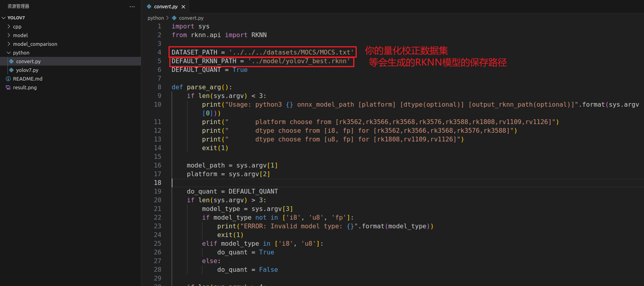The width and height of the screenshot is (644, 286).
Task: Select convert.py breadcrumb segment
Action: pos(191,18)
